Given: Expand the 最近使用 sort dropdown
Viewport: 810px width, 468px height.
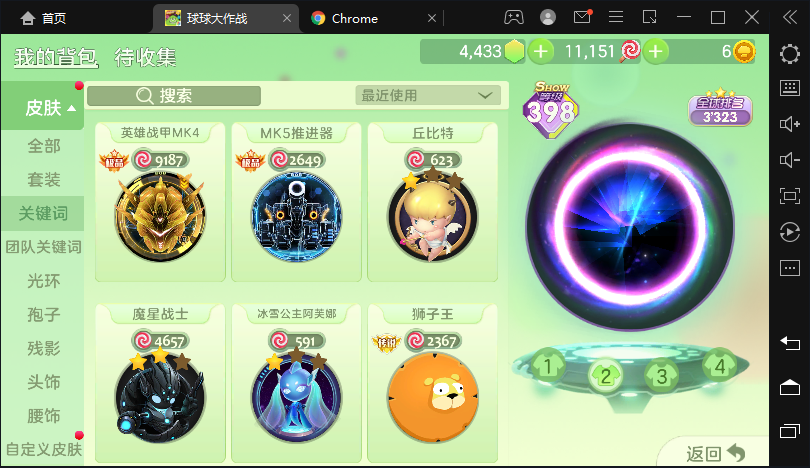Looking at the screenshot, I should pos(428,96).
